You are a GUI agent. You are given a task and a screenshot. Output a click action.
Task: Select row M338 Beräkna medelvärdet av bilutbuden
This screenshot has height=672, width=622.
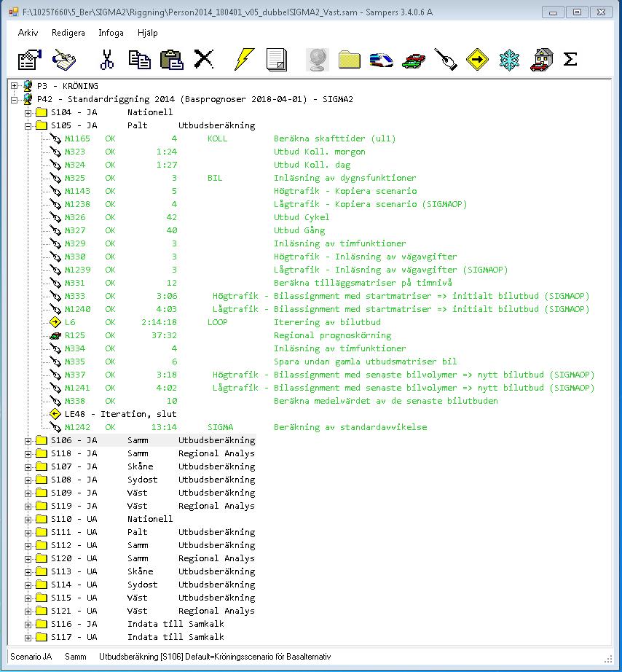pyautogui.click(x=281, y=401)
